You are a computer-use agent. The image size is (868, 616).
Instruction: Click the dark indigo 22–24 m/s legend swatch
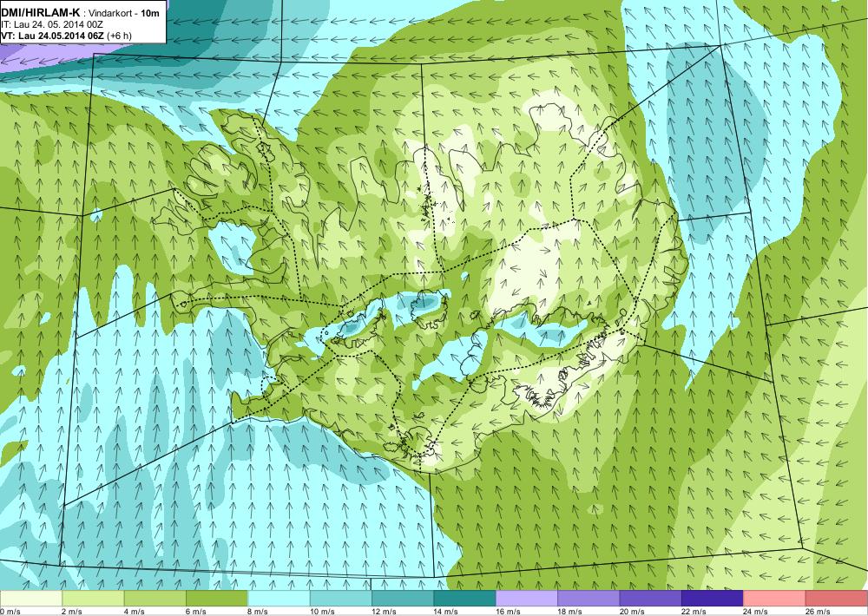point(713,599)
